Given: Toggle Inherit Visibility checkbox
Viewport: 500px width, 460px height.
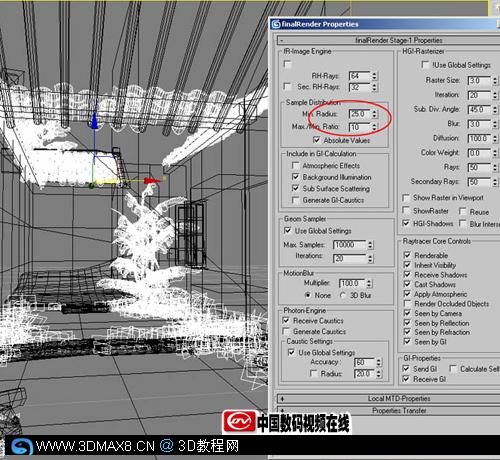Looking at the screenshot, I should point(407,265).
